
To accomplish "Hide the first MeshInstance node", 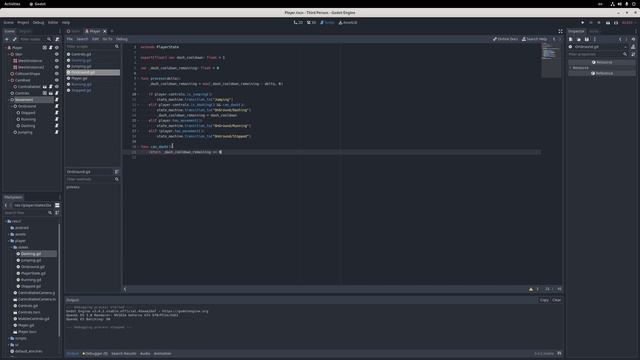I will click(57, 61).
